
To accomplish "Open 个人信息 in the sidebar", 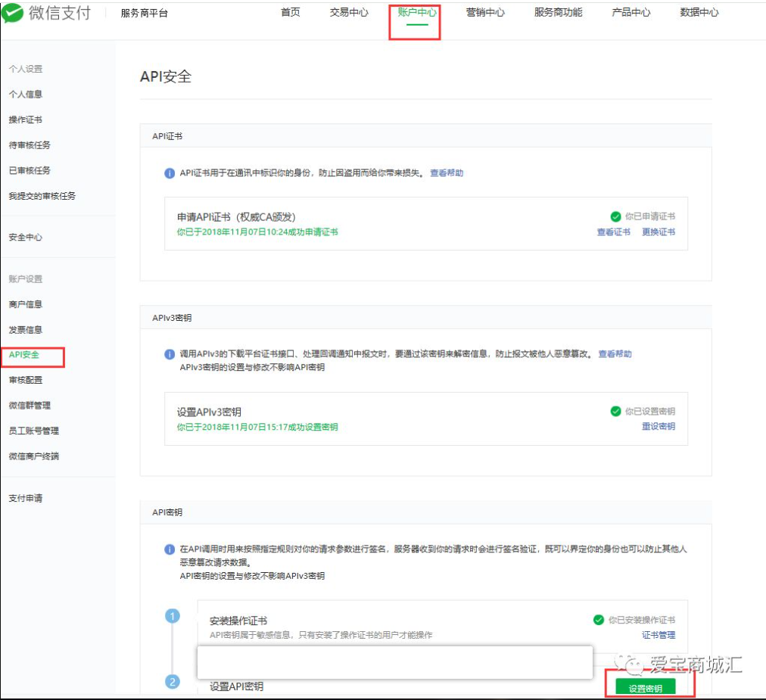I will point(26,95).
